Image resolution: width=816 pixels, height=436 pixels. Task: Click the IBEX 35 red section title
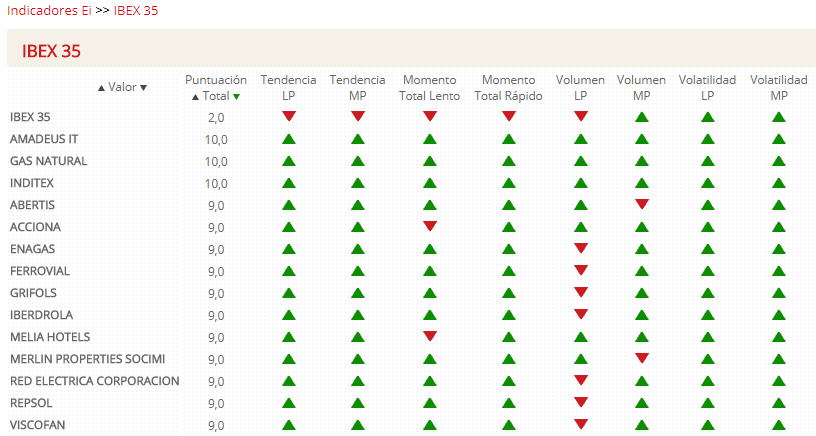pos(51,51)
